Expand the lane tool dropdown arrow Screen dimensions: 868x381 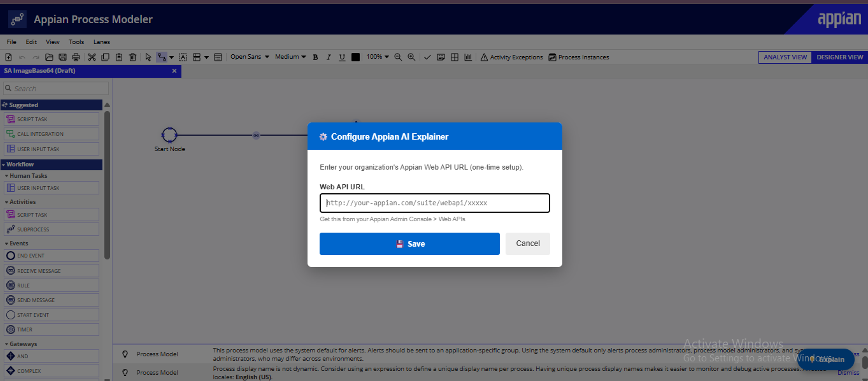pos(207,57)
